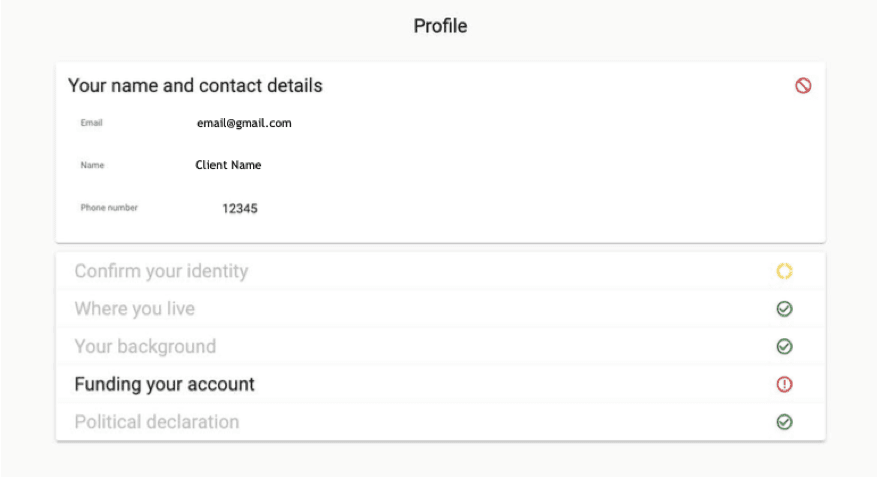877x477 pixels.
Task: Expand the Confirm your identity section
Action: [441, 271]
